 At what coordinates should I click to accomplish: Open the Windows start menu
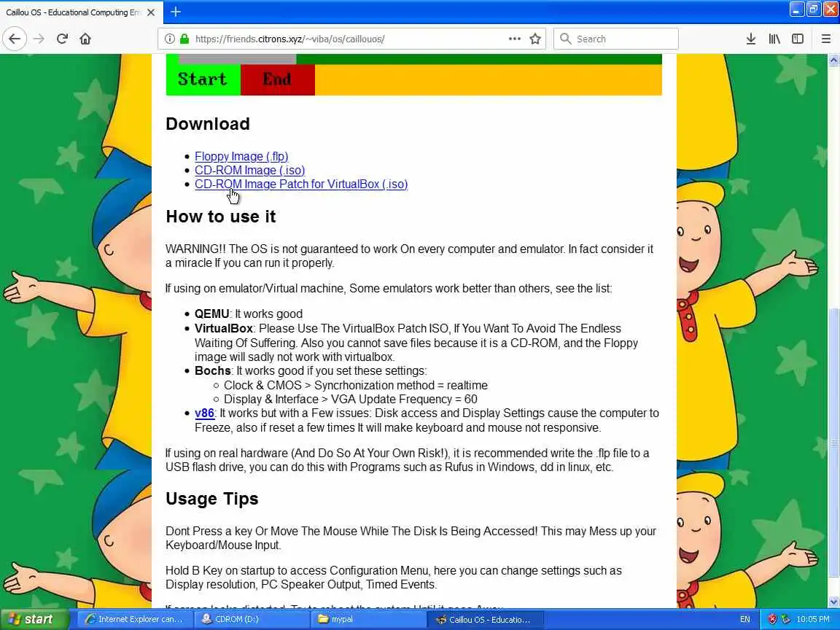pyautogui.click(x=34, y=619)
